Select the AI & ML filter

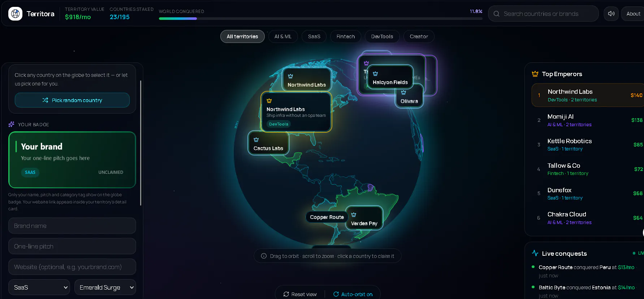pyautogui.click(x=283, y=36)
